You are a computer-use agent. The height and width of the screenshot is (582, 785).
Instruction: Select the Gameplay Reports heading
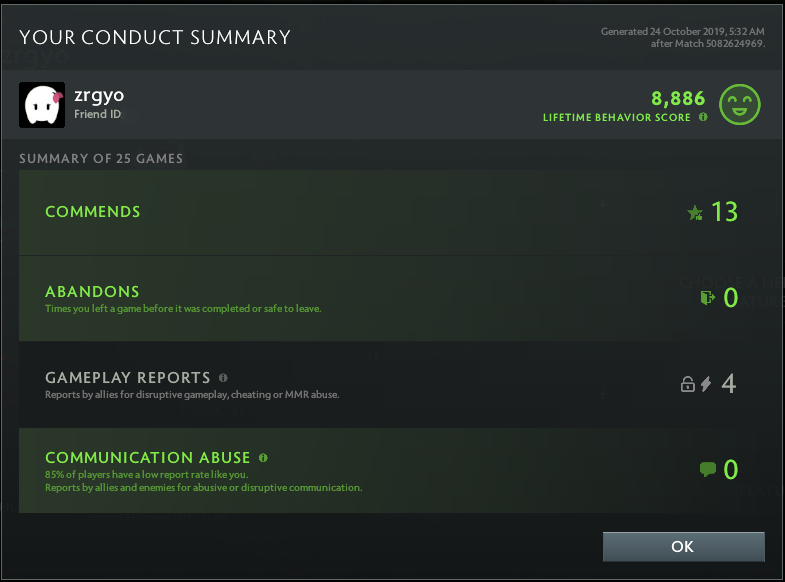click(x=128, y=378)
